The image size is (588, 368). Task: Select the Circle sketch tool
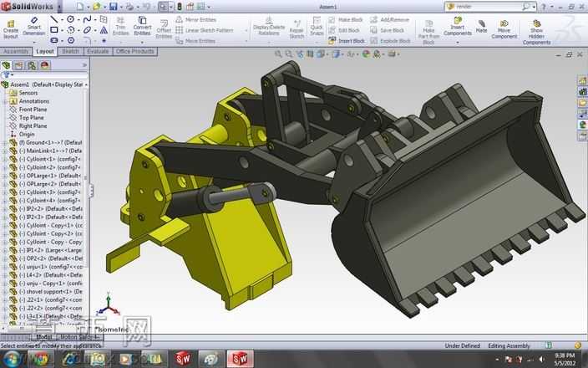(70, 19)
